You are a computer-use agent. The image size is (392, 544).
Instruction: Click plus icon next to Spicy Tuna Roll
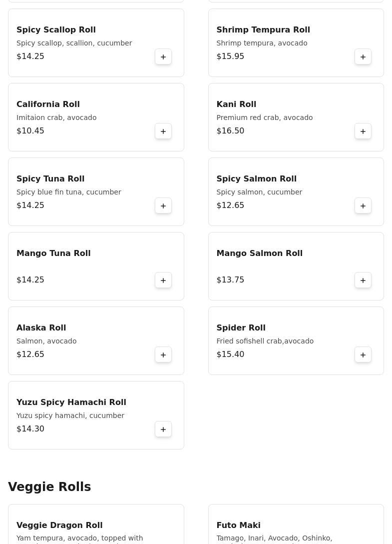pyautogui.click(x=163, y=206)
